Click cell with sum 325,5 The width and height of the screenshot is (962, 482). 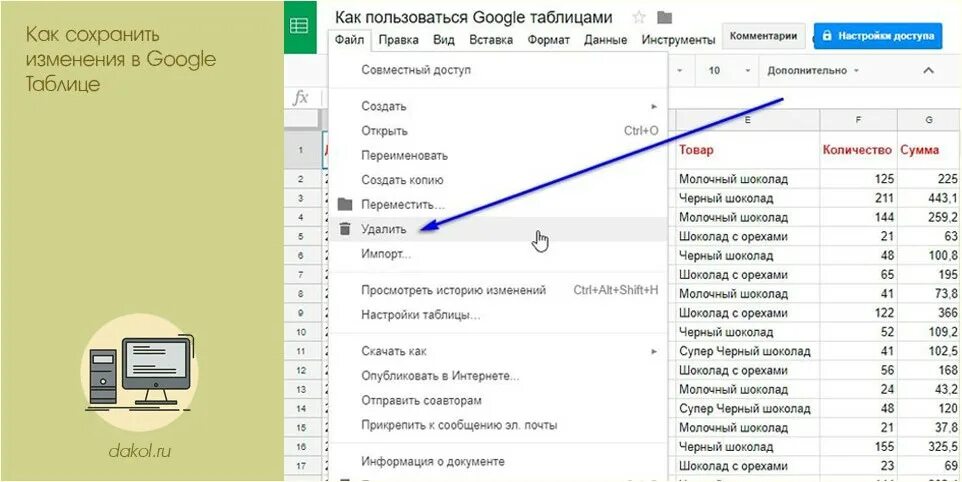tap(929, 447)
